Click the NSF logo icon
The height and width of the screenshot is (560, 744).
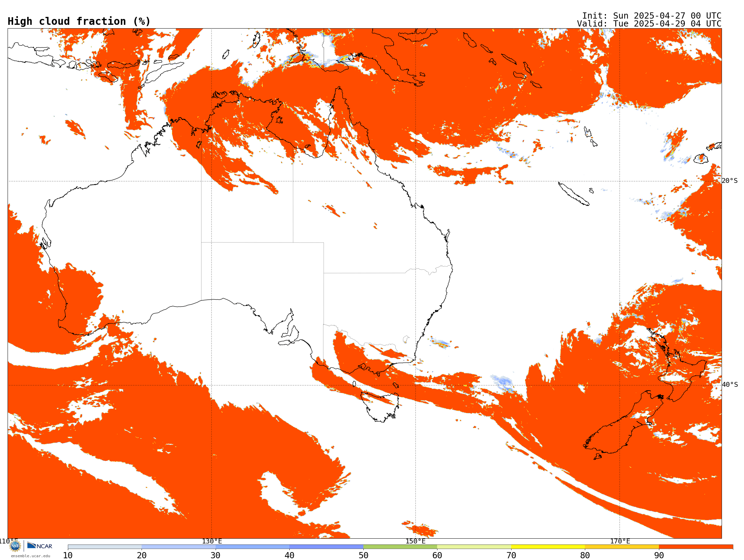[15, 546]
